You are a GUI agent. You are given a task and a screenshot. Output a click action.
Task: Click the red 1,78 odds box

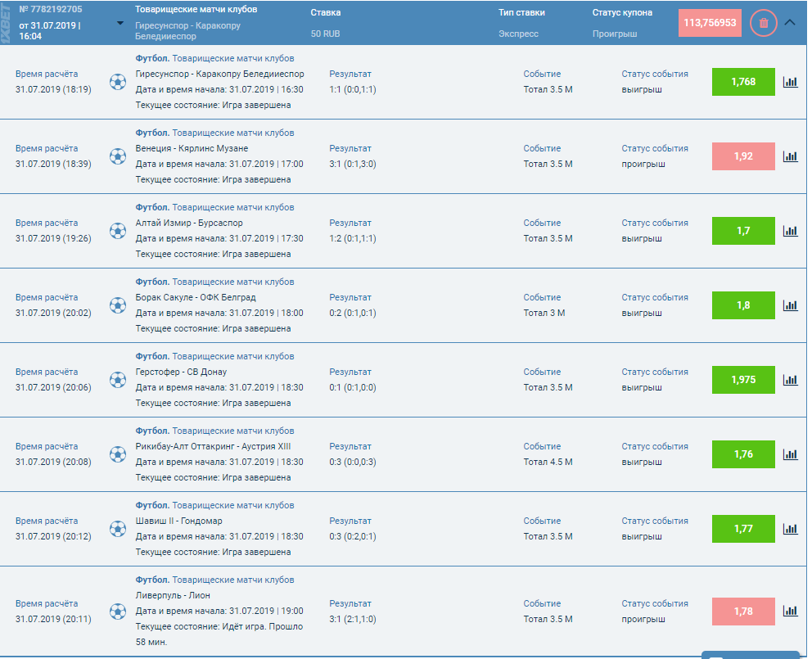(x=743, y=612)
